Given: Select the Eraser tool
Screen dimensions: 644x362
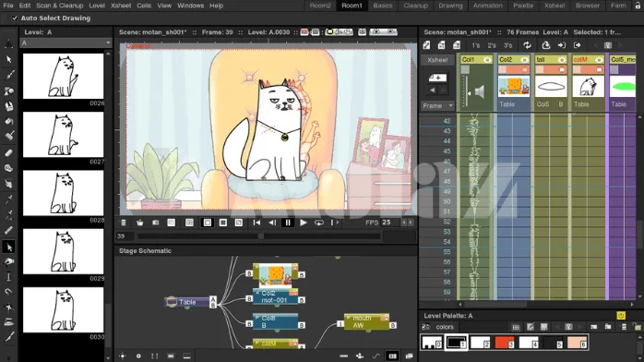Looking at the screenshot, I should click(8, 153).
